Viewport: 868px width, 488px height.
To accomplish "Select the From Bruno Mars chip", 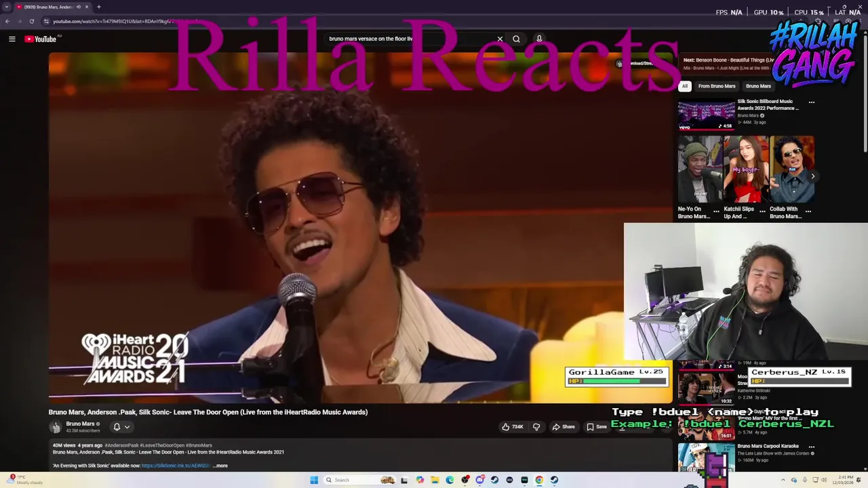I will [x=717, y=86].
